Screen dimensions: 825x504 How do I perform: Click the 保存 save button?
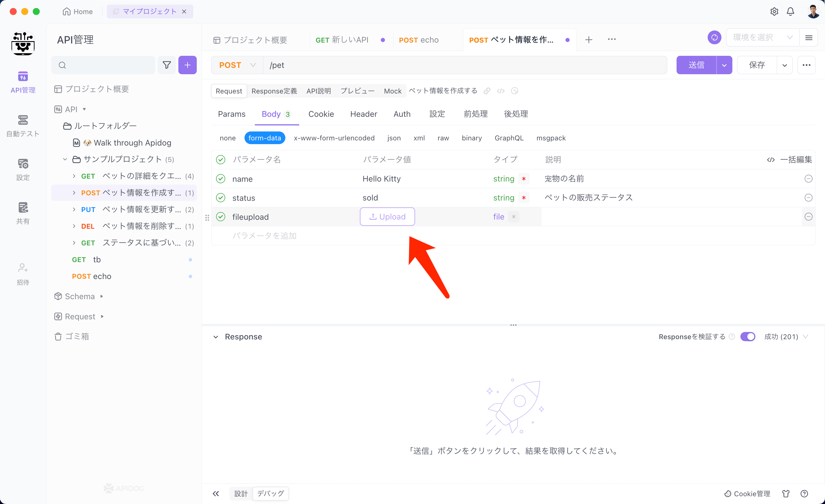(x=757, y=65)
